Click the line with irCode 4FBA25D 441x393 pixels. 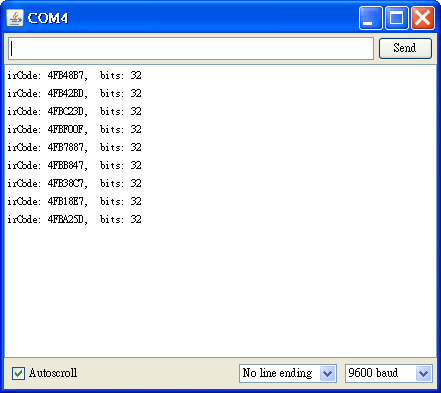74,219
